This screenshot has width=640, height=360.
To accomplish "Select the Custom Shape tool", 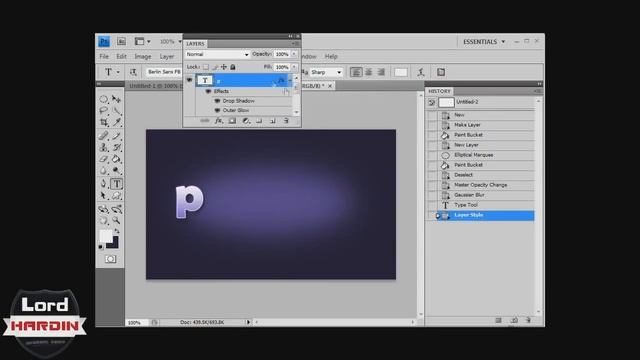I will [x=117, y=196].
